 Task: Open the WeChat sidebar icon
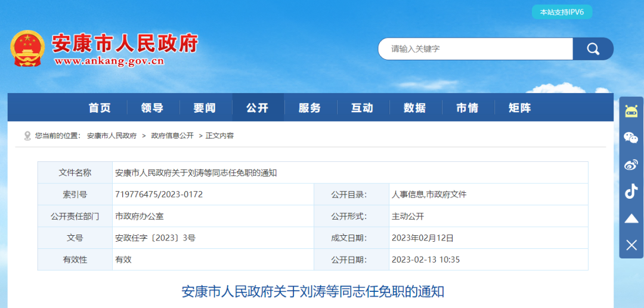pyautogui.click(x=631, y=138)
